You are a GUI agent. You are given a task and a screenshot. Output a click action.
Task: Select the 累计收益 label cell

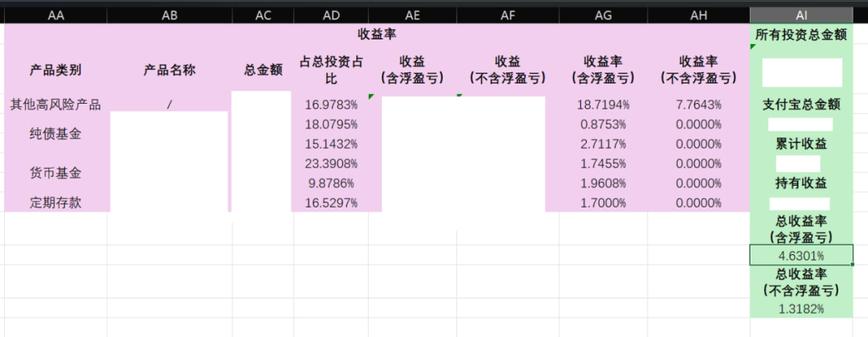pos(800,144)
